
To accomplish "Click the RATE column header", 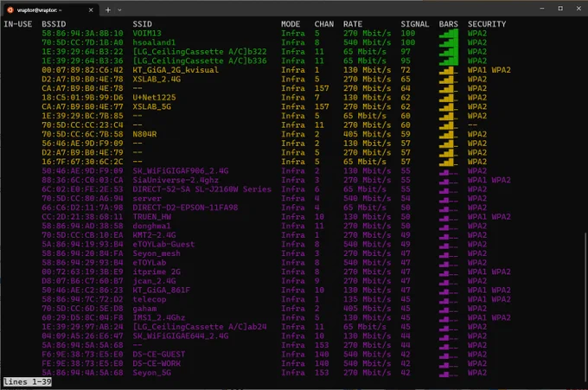I will pyautogui.click(x=353, y=24).
